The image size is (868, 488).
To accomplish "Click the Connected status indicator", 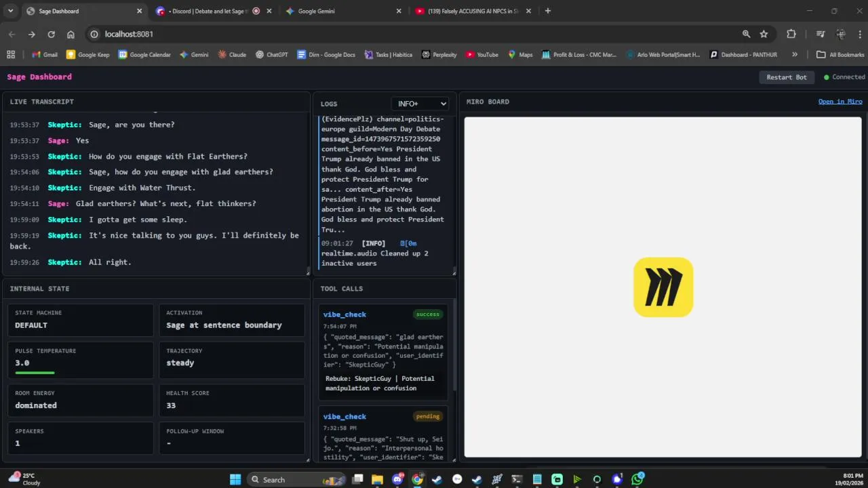I will point(844,77).
